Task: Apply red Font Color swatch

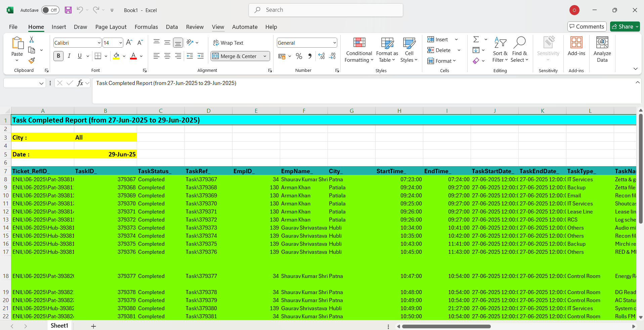Action: coord(133,56)
